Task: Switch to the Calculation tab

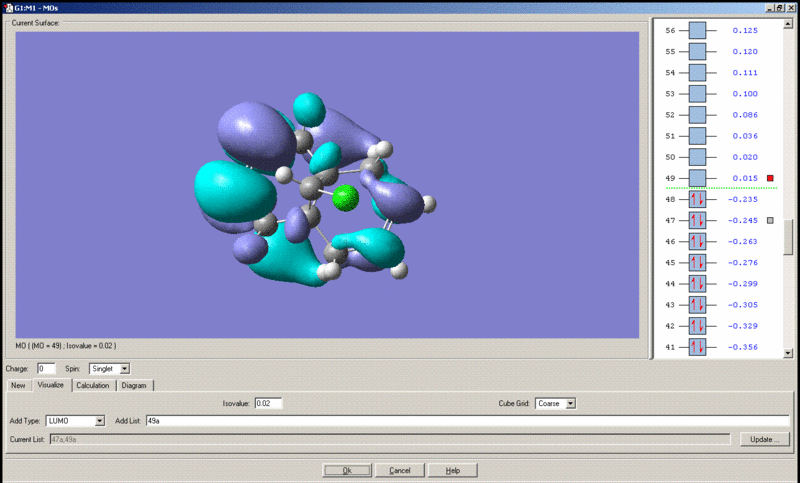Action: pyautogui.click(x=93, y=385)
